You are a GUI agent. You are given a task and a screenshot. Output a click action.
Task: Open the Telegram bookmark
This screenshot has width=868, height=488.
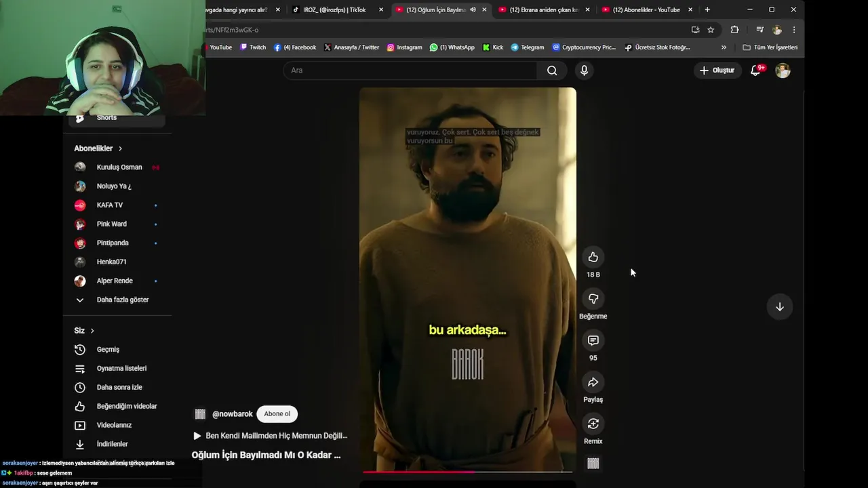[528, 47]
